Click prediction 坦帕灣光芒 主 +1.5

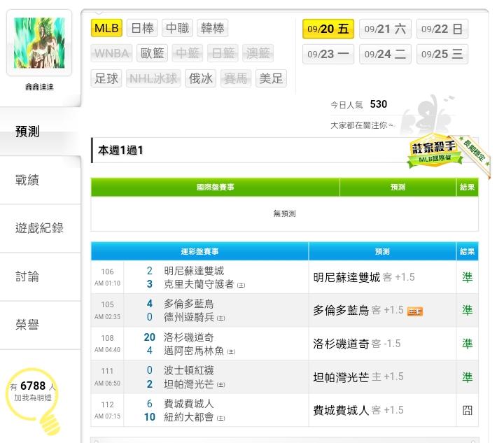tap(358, 377)
